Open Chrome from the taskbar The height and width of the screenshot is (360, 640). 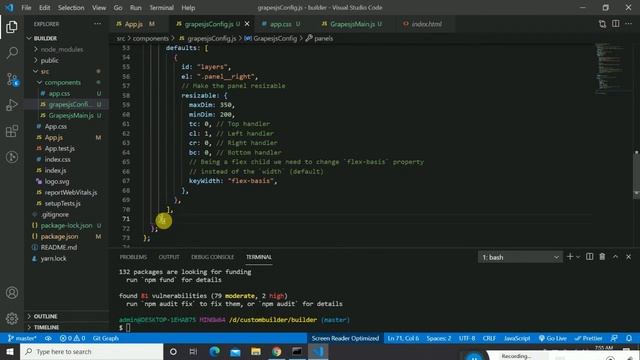click(x=276, y=351)
